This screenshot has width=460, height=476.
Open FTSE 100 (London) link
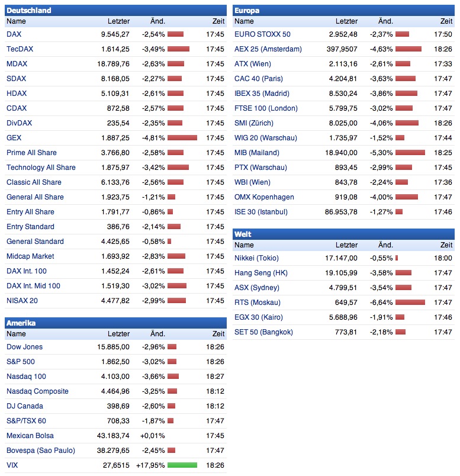coord(266,108)
